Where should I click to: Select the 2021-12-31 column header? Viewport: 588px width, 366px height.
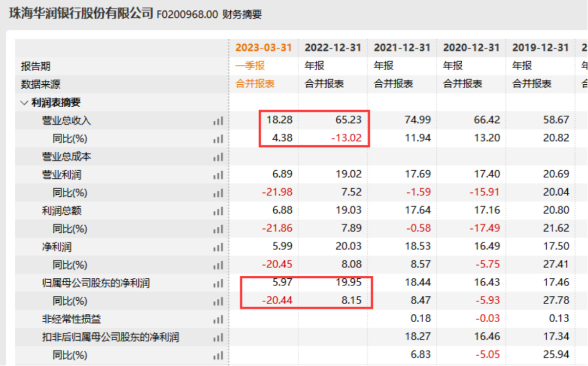403,47
